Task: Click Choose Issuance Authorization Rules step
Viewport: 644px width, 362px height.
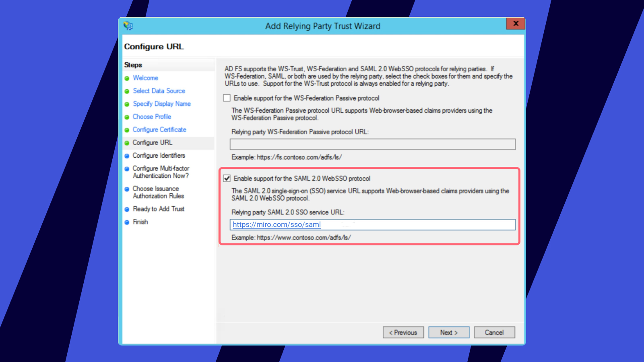Action: pos(158,192)
